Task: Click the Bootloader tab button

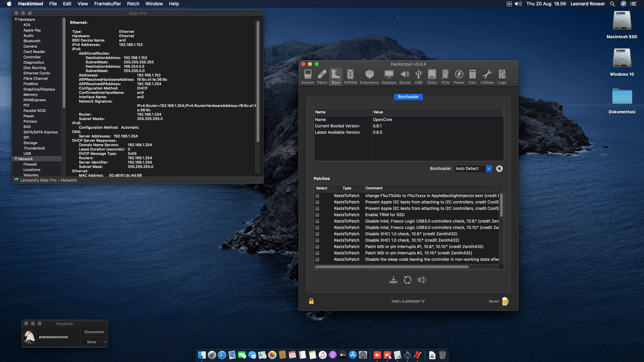Action: [x=408, y=97]
